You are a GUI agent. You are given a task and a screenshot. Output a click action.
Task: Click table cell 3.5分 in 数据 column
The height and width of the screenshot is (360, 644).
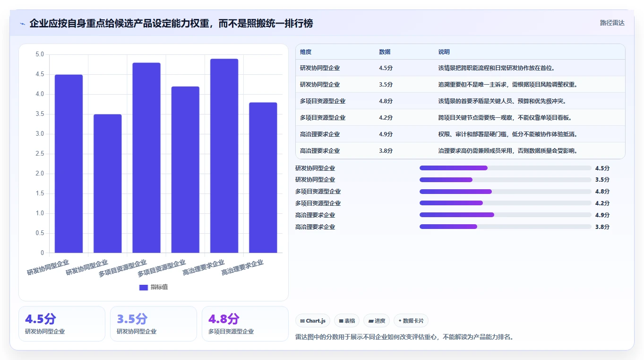coord(386,85)
